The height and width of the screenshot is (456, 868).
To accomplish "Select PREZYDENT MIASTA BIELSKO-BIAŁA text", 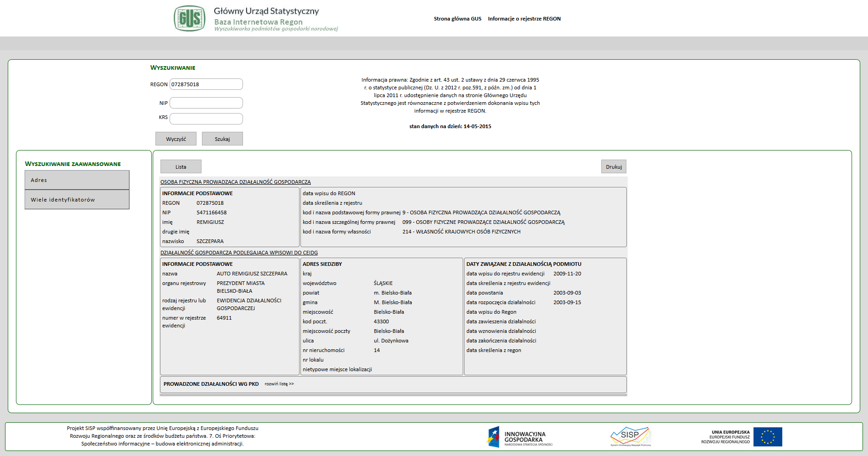I will coord(241,287).
